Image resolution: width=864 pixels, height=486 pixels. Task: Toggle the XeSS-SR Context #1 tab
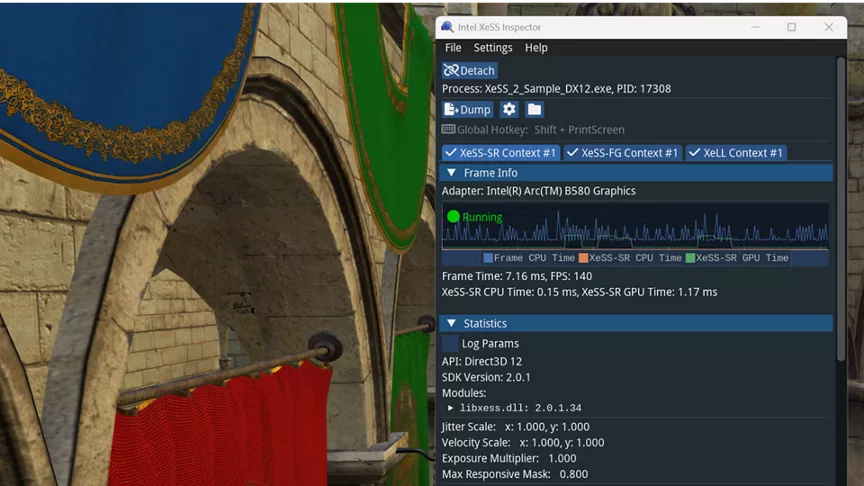click(x=501, y=153)
